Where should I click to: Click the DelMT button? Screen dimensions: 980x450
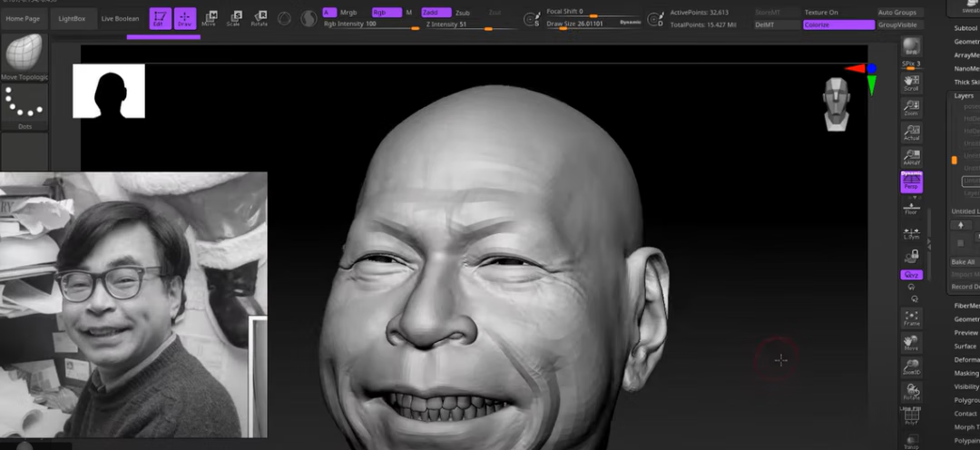tap(777, 25)
